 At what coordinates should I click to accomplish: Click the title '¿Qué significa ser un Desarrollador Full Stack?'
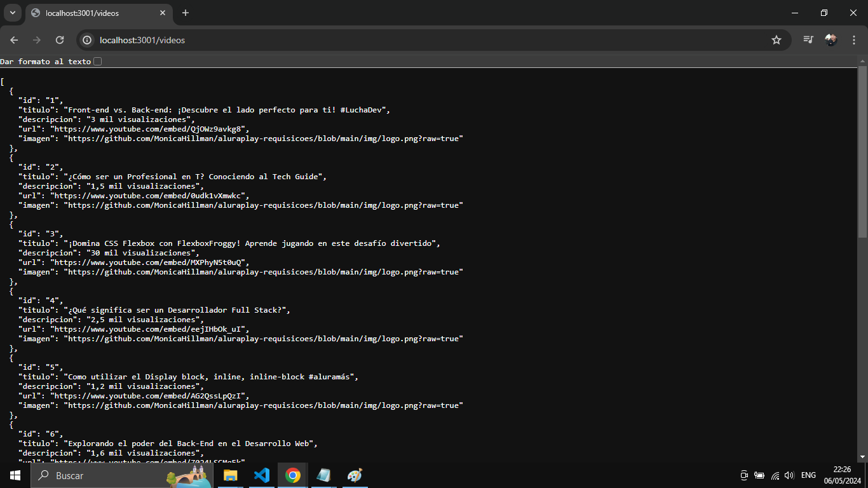click(177, 310)
